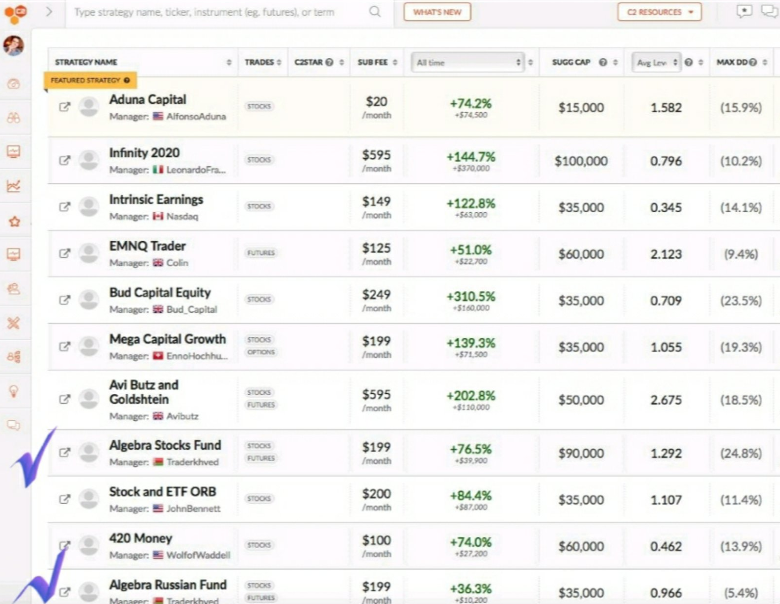Open the Stock and ETF ORB strategy

[163, 492]
